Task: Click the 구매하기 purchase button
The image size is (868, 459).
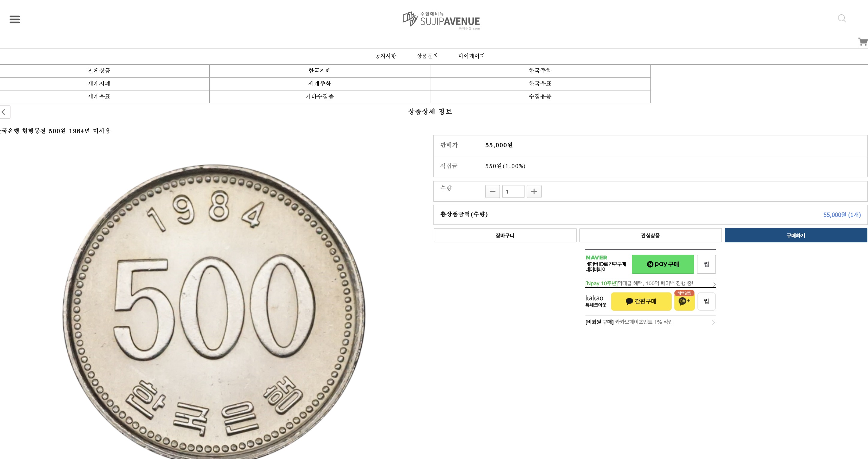Action: coord(795,235)
